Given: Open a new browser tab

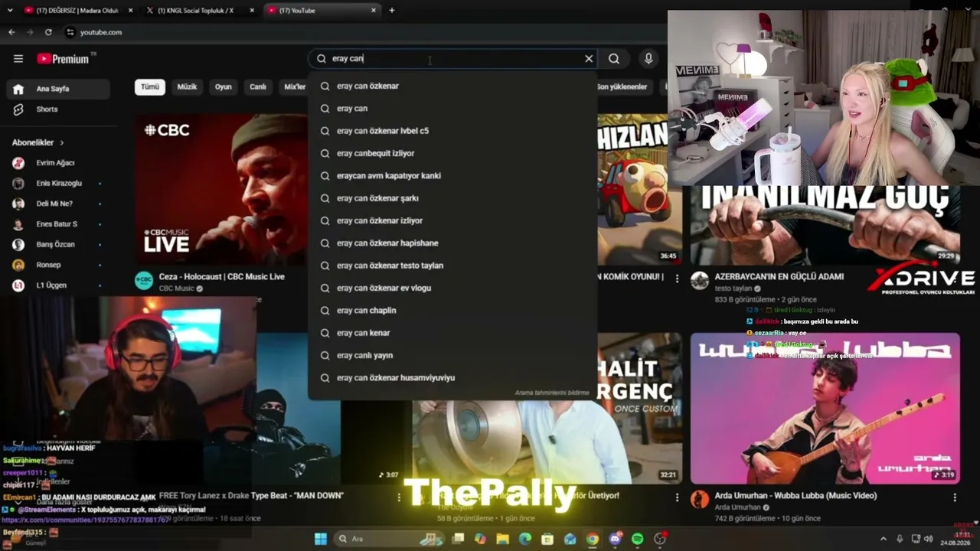Looking at the screenshot, I should (x=392, y=10).
